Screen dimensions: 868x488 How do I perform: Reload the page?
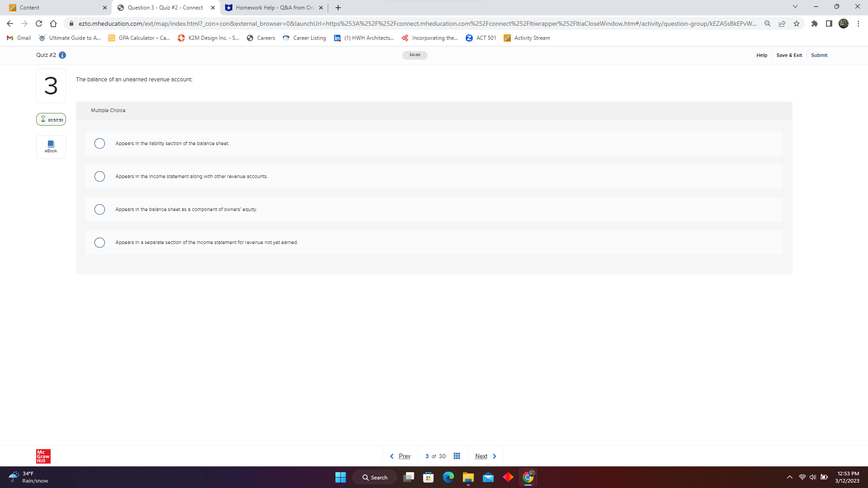pyautogui.click(x=39, y=23)
